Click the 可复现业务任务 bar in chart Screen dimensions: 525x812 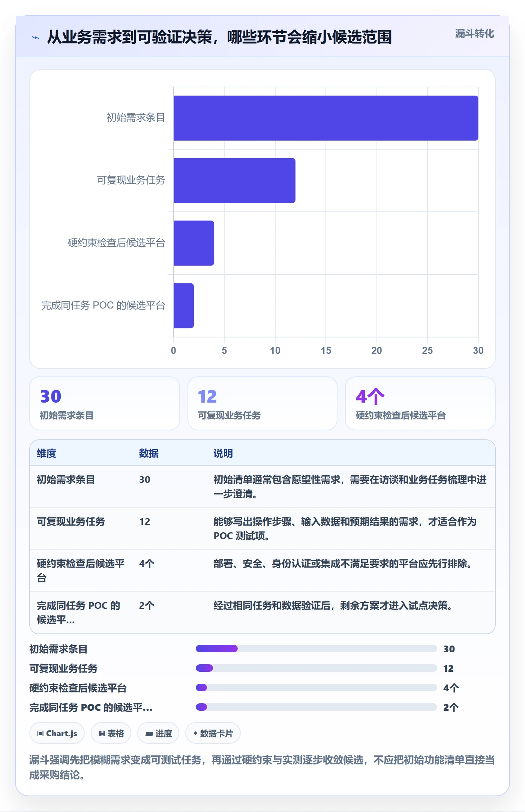[234, 180]
